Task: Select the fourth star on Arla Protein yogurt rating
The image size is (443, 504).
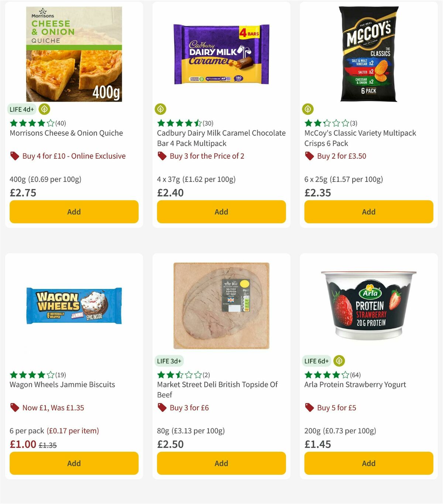Action: click(x=335, y=374)
